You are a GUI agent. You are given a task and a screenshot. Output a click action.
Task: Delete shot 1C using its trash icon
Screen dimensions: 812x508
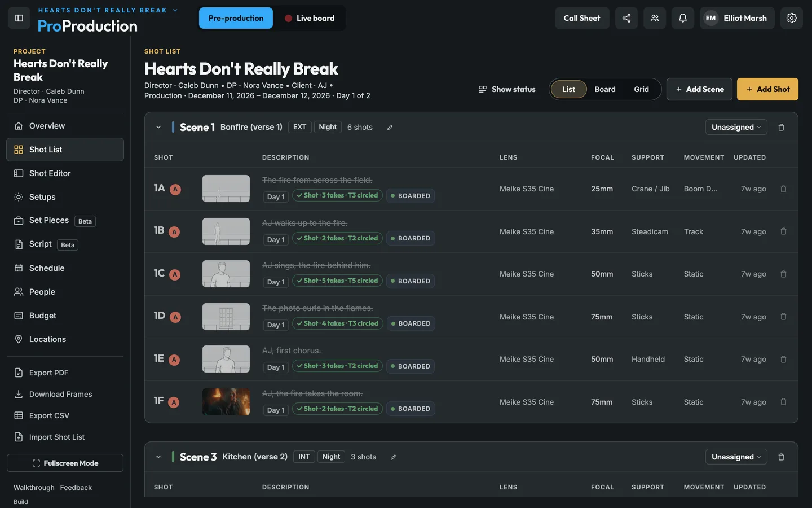[783, 274]
